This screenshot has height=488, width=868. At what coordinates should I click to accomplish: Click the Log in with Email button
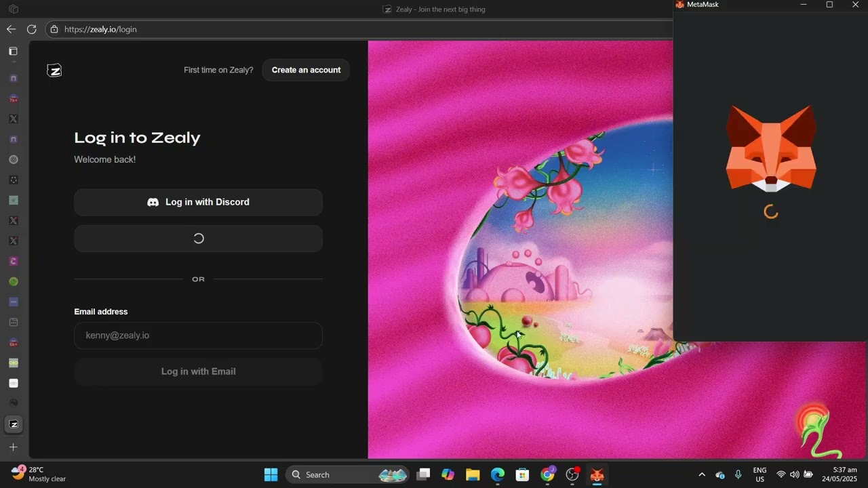198,371
